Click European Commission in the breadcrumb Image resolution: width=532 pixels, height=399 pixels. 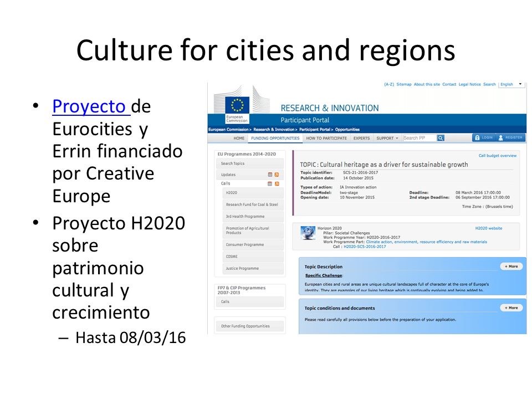point(229,130)
